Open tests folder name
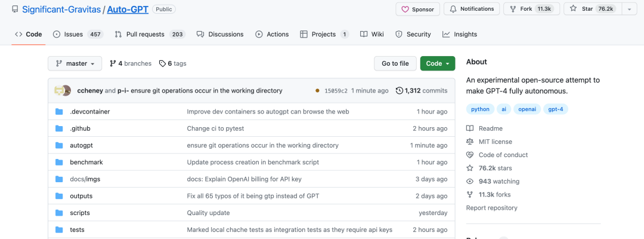Screen dimensions: 644x239 point(77,229)
